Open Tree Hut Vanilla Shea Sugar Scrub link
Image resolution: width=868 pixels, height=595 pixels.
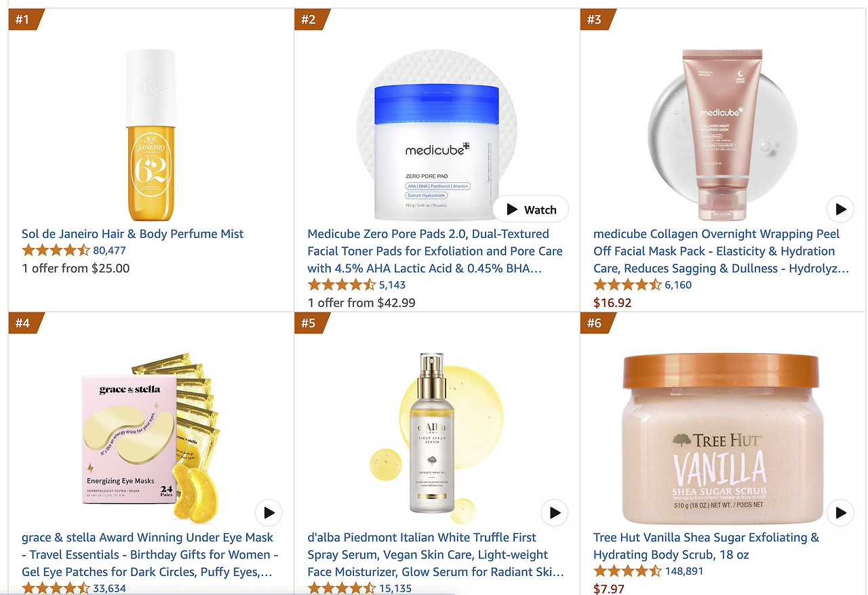coord(706,546)
